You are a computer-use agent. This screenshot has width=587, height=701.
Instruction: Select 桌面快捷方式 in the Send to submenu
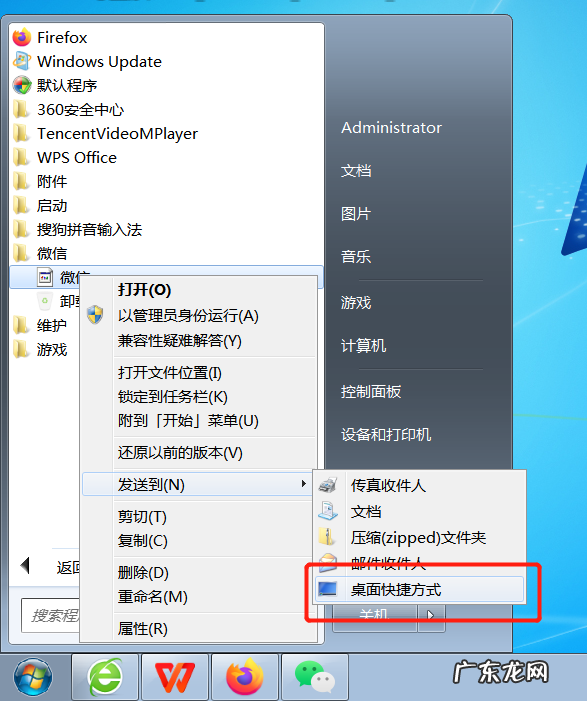click(419, 590)
